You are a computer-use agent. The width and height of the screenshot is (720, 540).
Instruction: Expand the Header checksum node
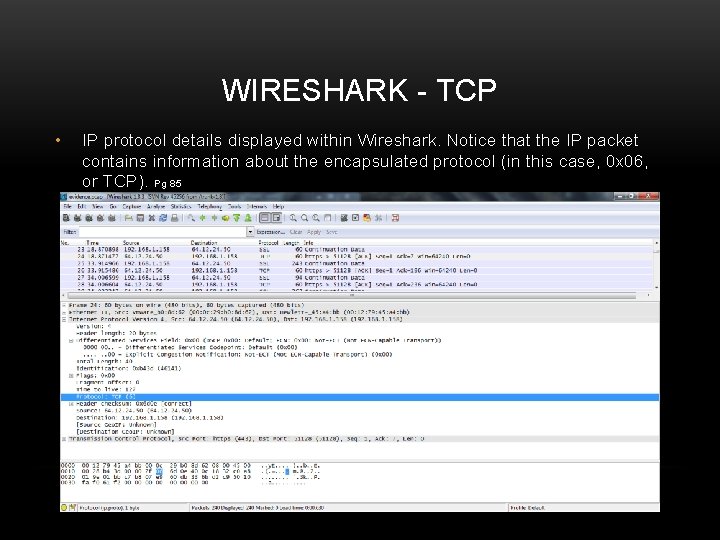point(71,404)
